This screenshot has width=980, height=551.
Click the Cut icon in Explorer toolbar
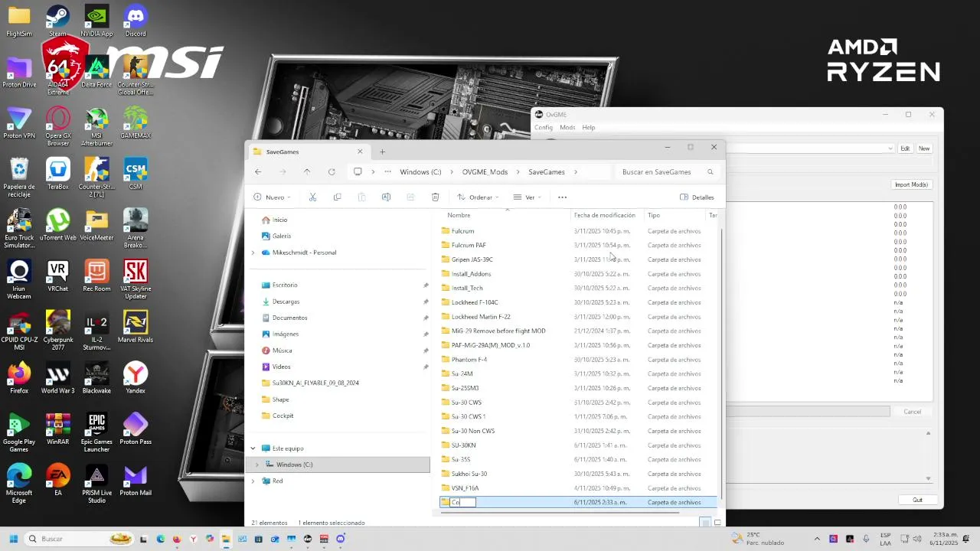pyautogui.click(x=312, y=197)
